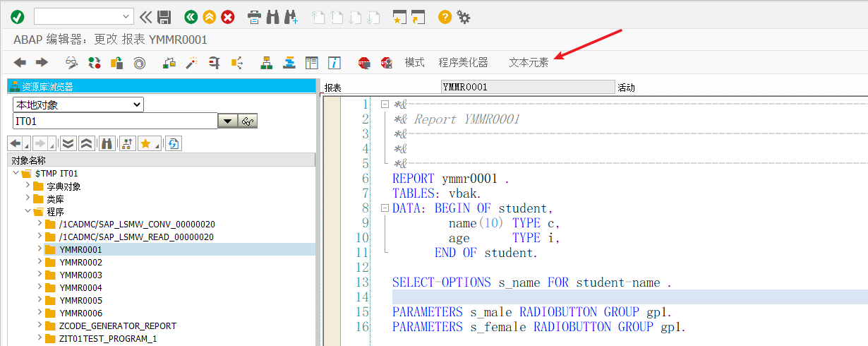The image size is (868, 346).
Task: Activate program with the magic wand icon
Action: click(x=191, y=63)
